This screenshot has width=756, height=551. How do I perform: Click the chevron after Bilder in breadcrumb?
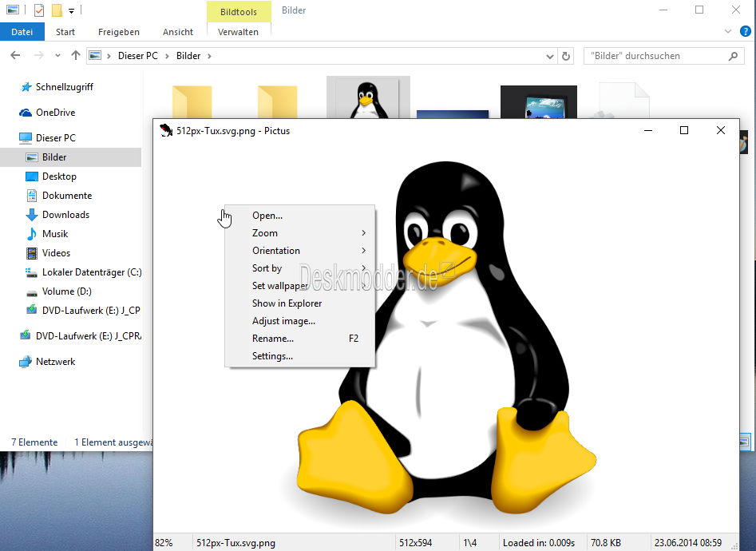(209, 56)
